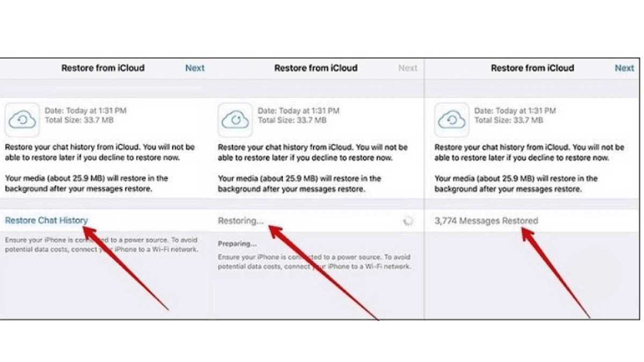
Task: Click 'Restore from iCloud' title in right screen
Action: pos(532,68)
